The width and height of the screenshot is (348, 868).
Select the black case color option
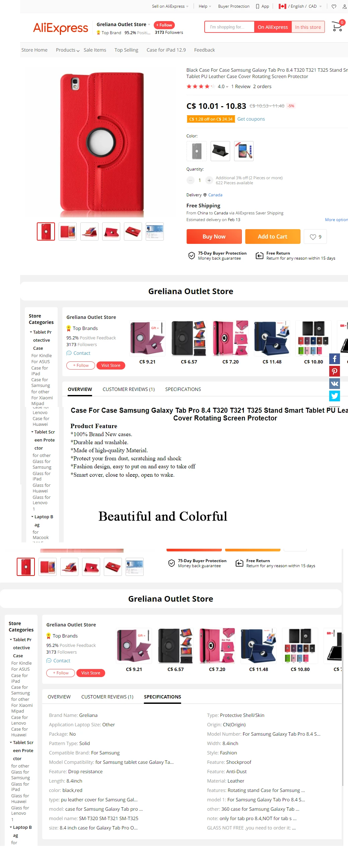point(220,151)
